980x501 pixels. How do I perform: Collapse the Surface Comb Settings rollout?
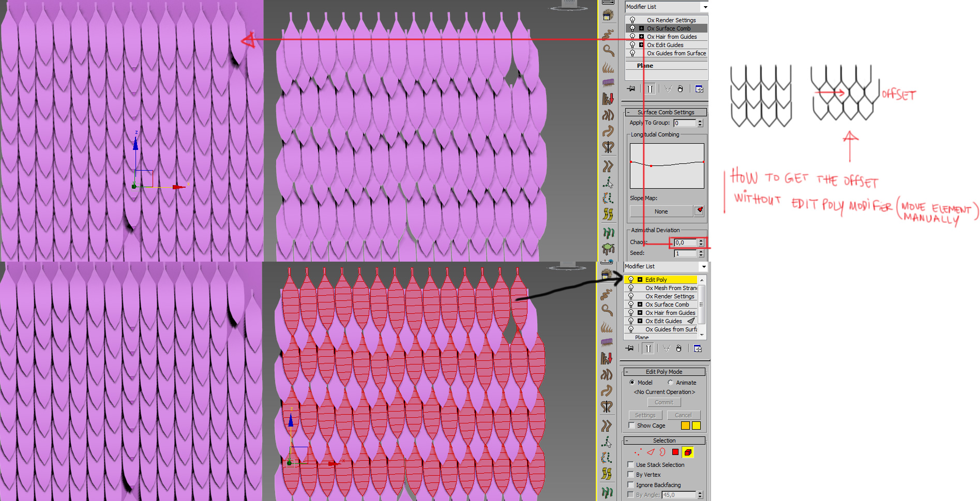pos(628,112)
